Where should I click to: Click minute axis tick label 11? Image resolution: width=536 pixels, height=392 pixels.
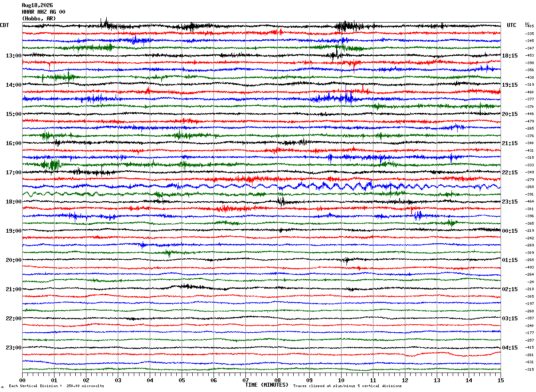[373, 380]
